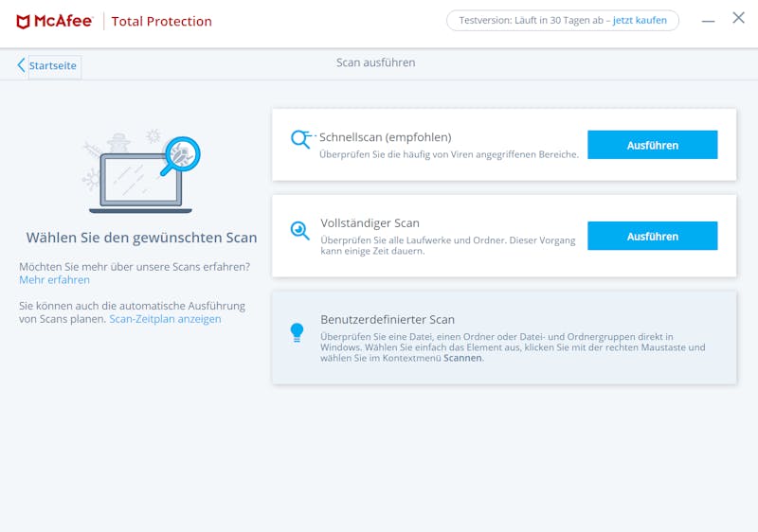Click the 'Vollständiger Scan' title

click(x=370, y=223)
